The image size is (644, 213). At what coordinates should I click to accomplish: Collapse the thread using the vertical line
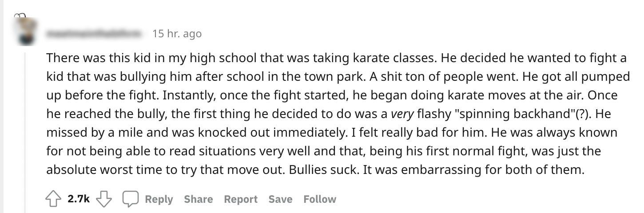point(25,133)
